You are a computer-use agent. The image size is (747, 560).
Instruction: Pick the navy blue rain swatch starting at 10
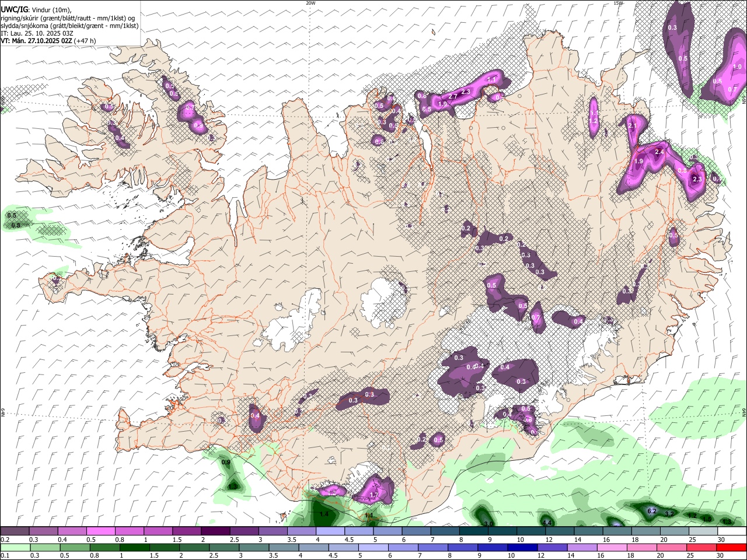point(522,547)
